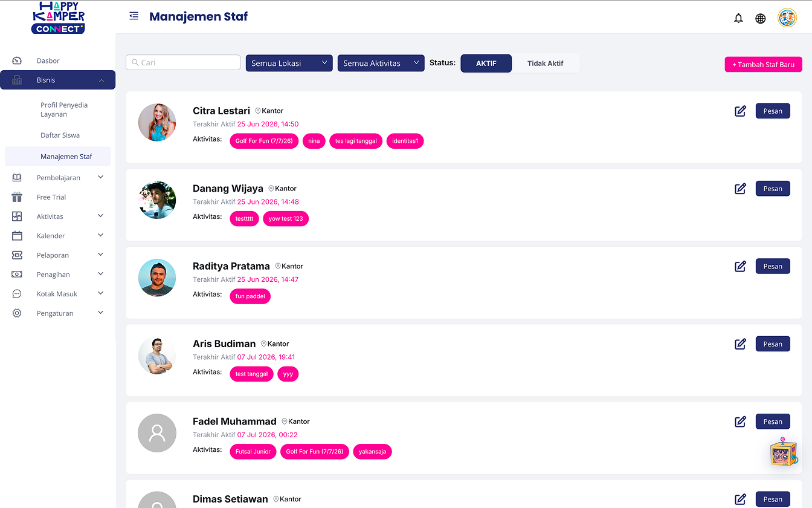Click Danang Wijaya's profile photo
This screenshot has width=812, height=508.
[x=157, y=200]
